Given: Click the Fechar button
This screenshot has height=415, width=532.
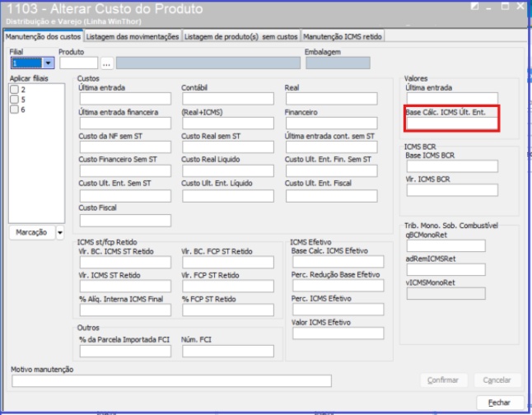Looking at the screenshot, I should tap(499, 403).
